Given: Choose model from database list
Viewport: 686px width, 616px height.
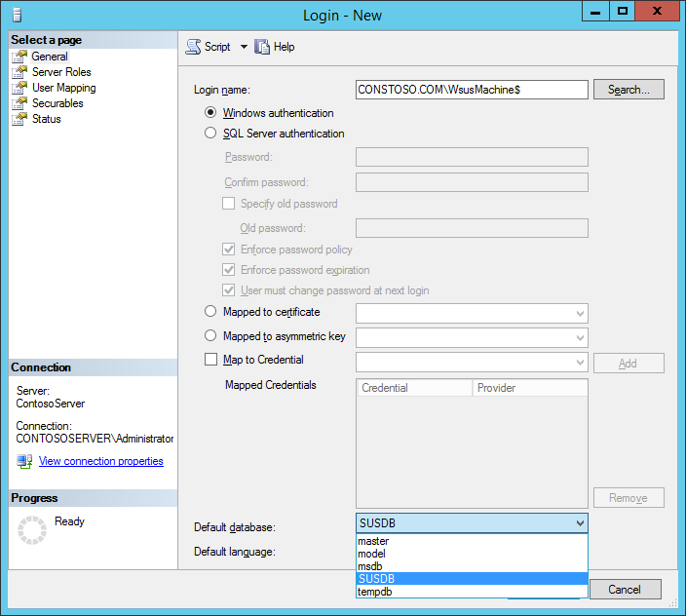Looking at the screenshot, I should point(472,554).
